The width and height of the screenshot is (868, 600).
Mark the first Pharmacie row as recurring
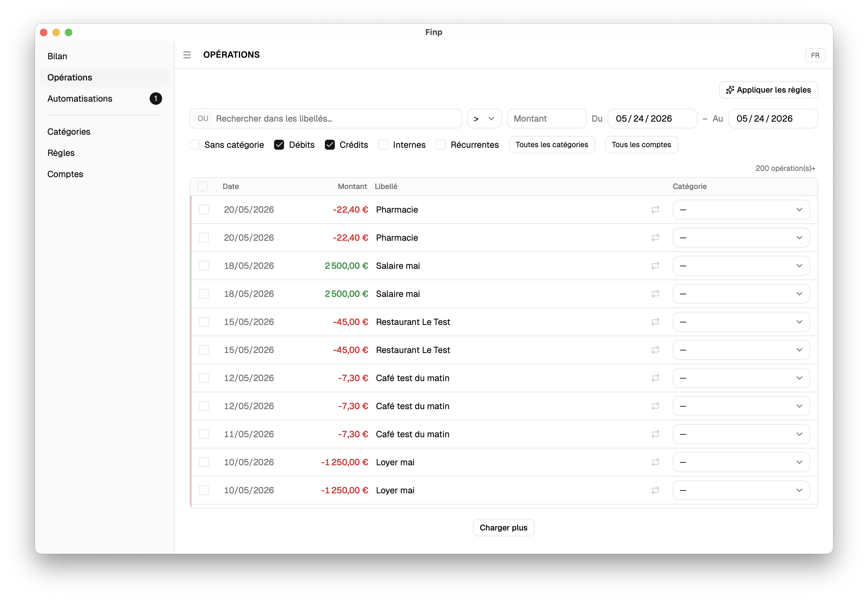pos(655,209)
